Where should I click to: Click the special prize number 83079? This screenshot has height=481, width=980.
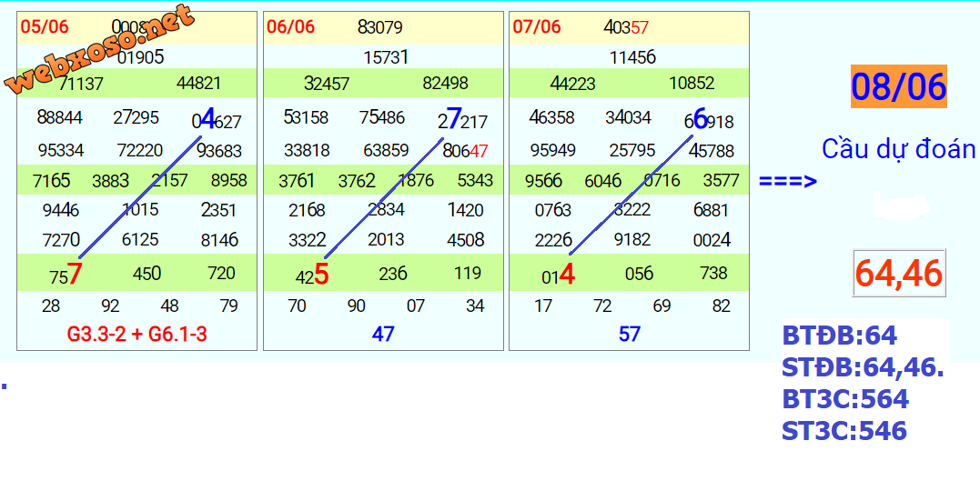[x=380, y=27]
